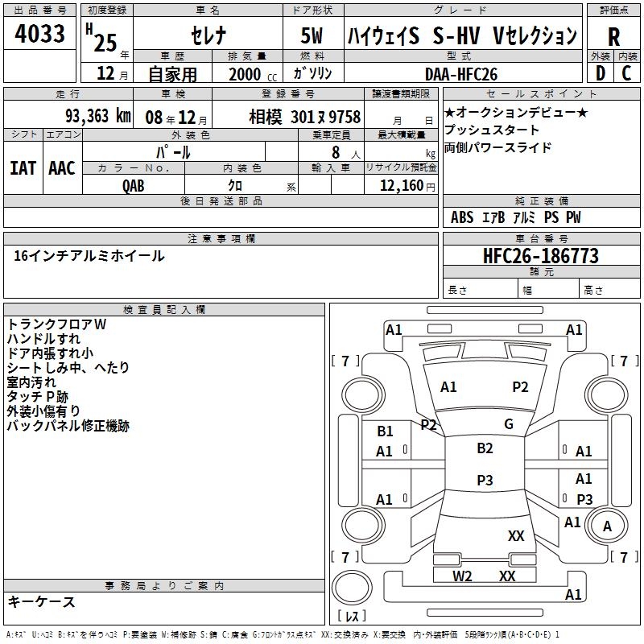Click fuel type ガソリン

click(x=312, y=73)
